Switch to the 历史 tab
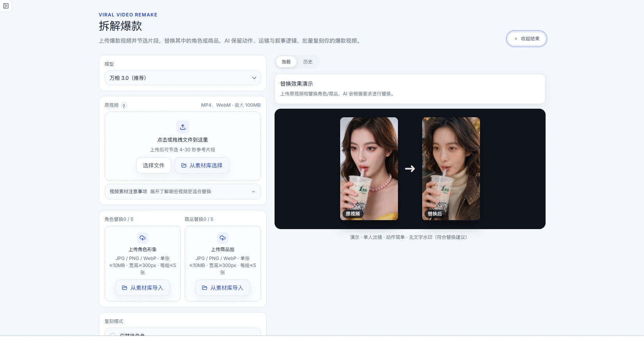Screen dimensions: 644x337 (308, 62)
